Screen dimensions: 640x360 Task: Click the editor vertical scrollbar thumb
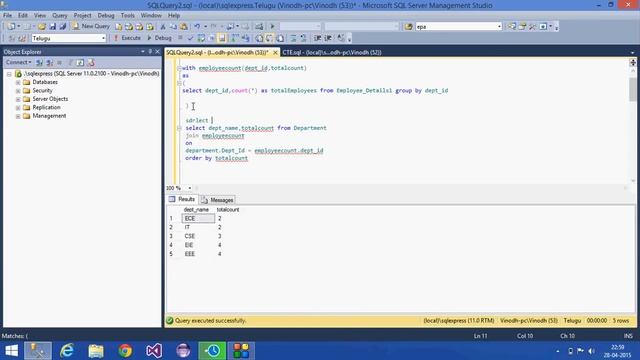[x=632, y=89]
